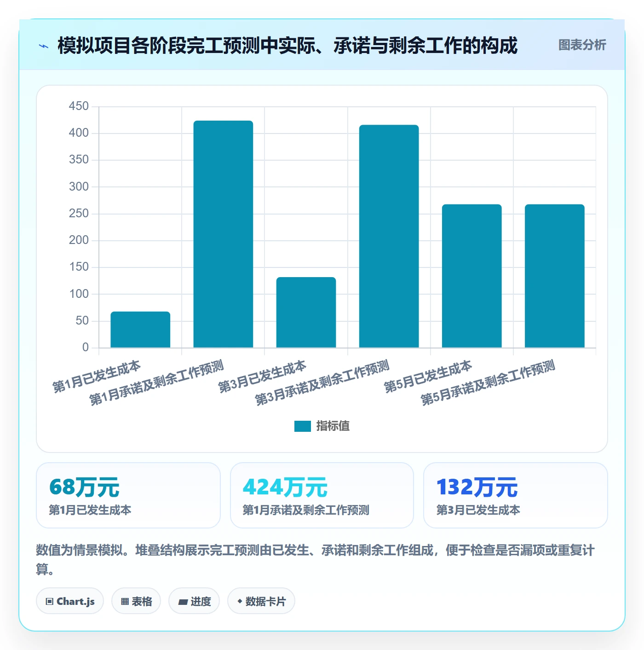This screenshot has height=650, width=644.
Task: Click x-axis label 第3月承诺及剩余工作预测
Action: coord(322,383)
